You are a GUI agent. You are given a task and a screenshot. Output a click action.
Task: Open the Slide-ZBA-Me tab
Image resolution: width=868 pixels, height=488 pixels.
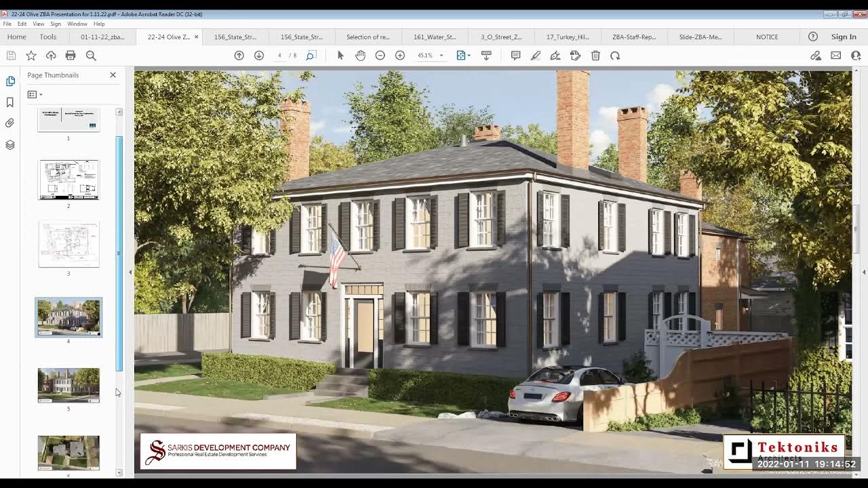coord(701,37)
